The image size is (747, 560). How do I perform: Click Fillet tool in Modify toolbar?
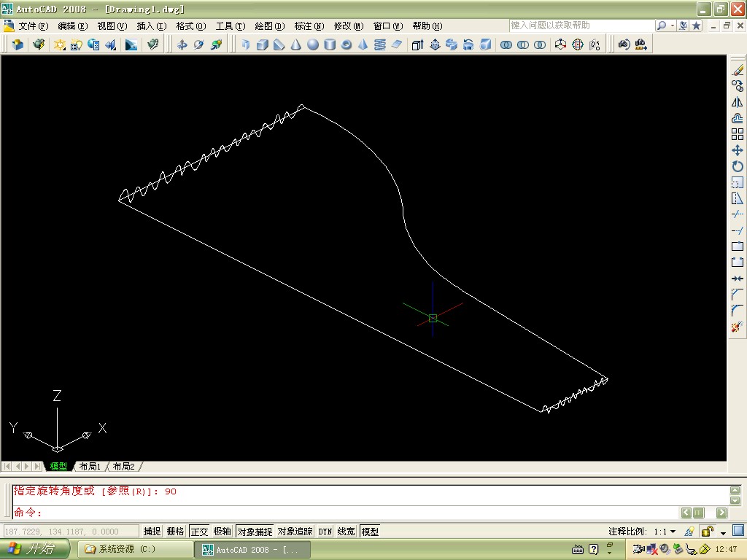(x=738, y=311)
